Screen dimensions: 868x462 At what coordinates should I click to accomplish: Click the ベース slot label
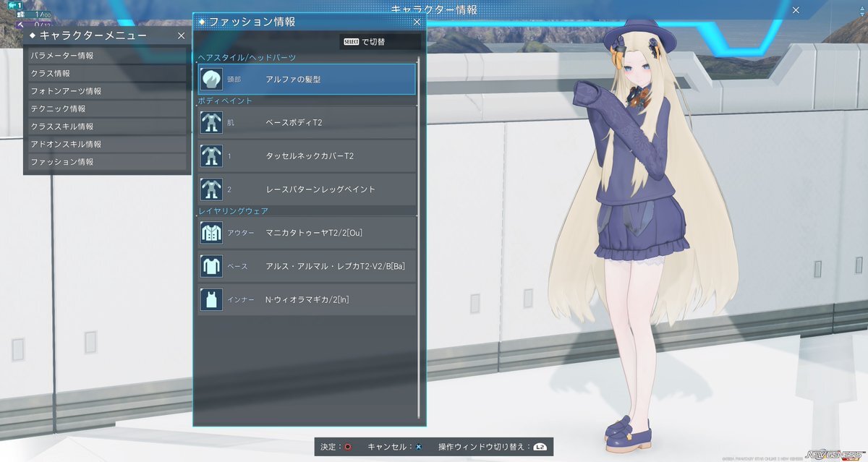pyautogui.click(x=237, y=267)
